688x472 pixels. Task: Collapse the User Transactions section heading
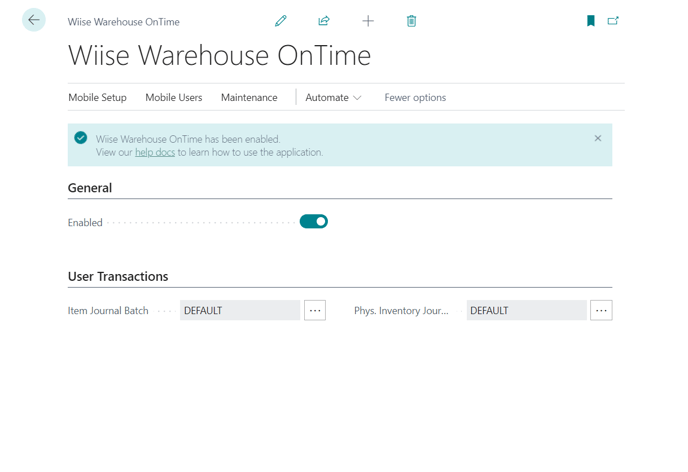pos(118,276)
